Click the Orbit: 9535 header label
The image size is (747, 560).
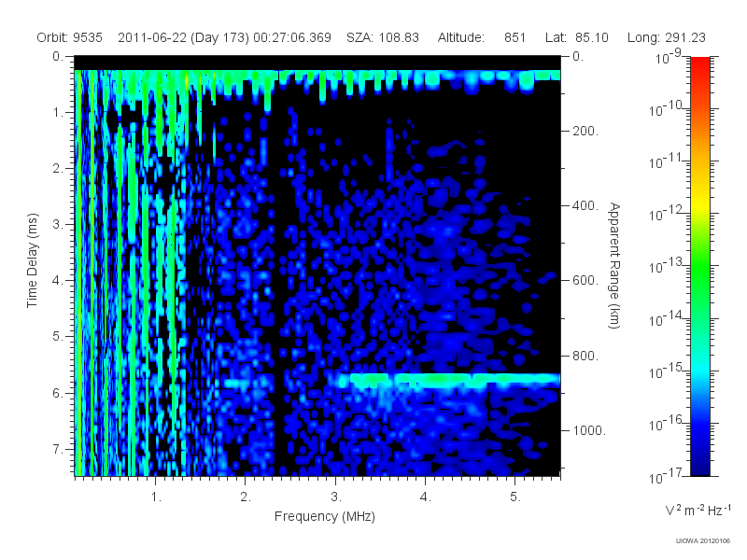pos(69,37)
